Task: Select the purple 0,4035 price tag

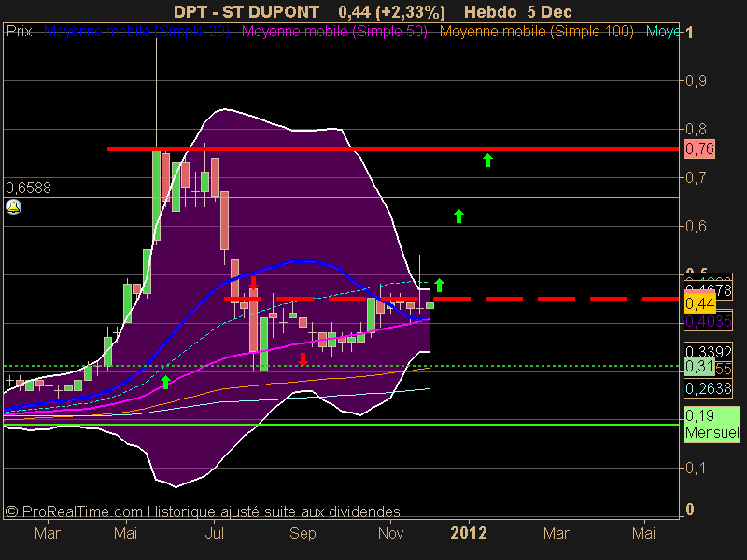Action: tap(708, 321)
